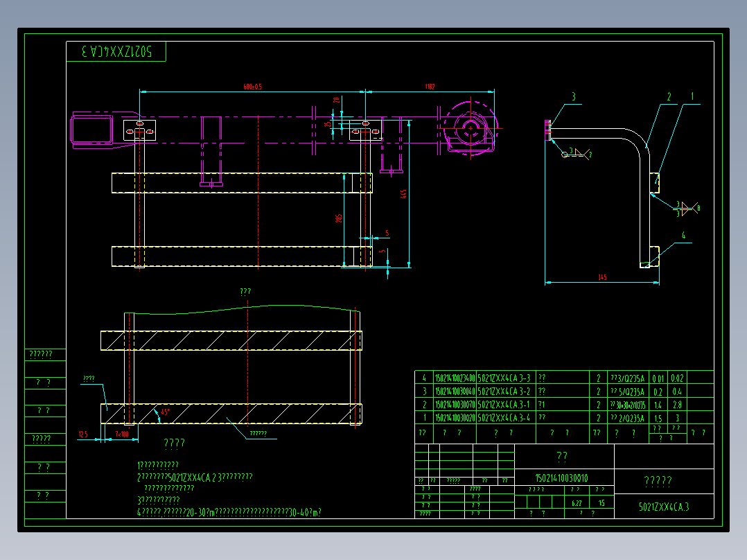Select drawing number 5021ZXX4CA.3-4 in parts list

(x=504, y=417)
